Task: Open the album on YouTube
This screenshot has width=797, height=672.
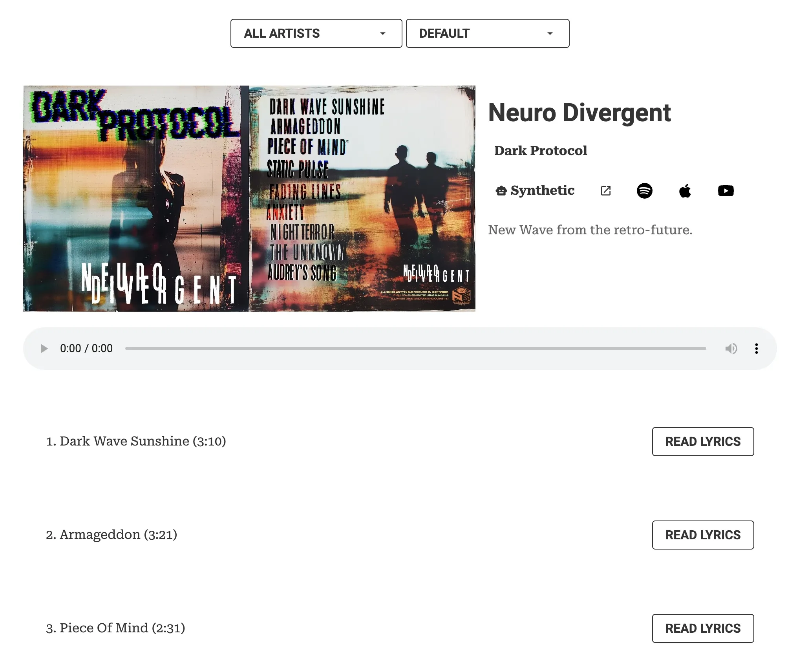Action: tap(726, 191)
